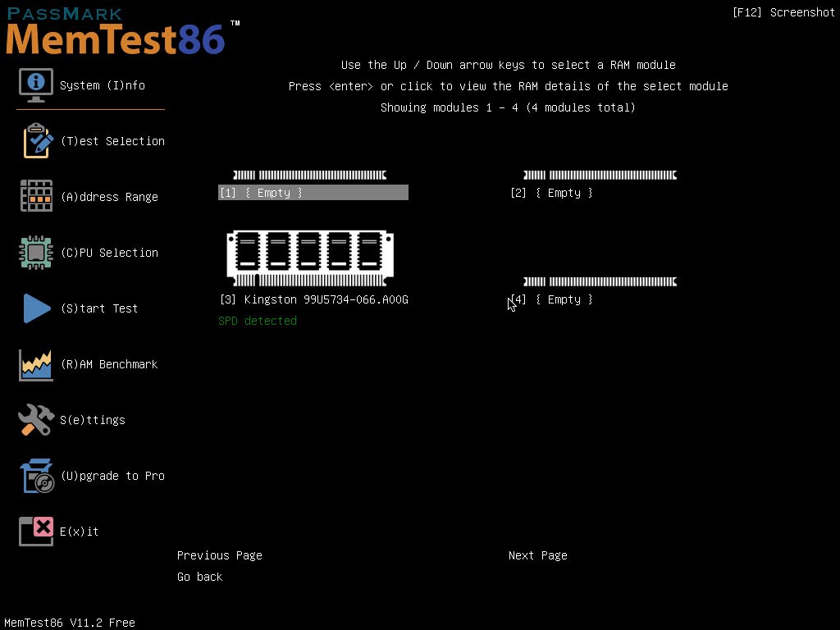Select highlighted module [1] { Empty }

click(x=313, y=192)
